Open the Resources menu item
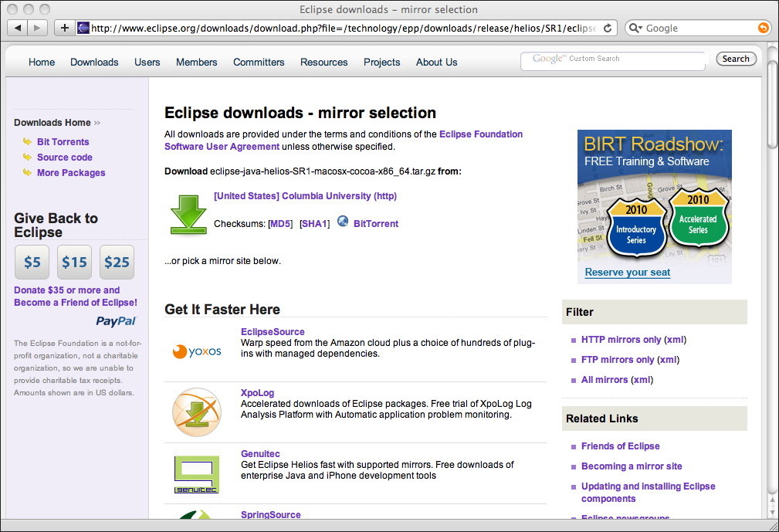 pyautogui.click(x=324, y=62)
